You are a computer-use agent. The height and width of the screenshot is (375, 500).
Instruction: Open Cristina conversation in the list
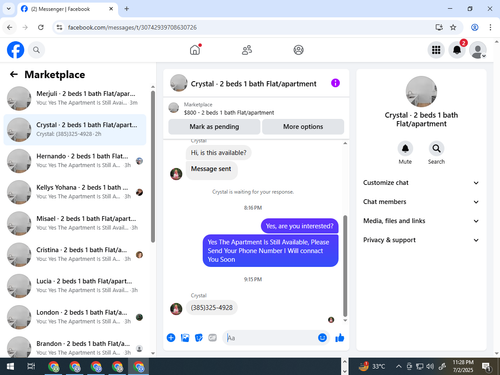click(75, 255)
